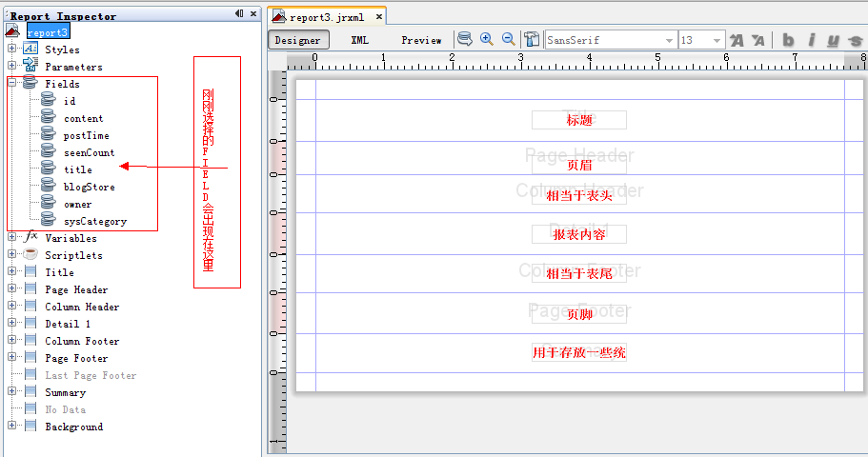Expand the Column Header band node
This screenshot has width=868, height=457.
[11, 306]
